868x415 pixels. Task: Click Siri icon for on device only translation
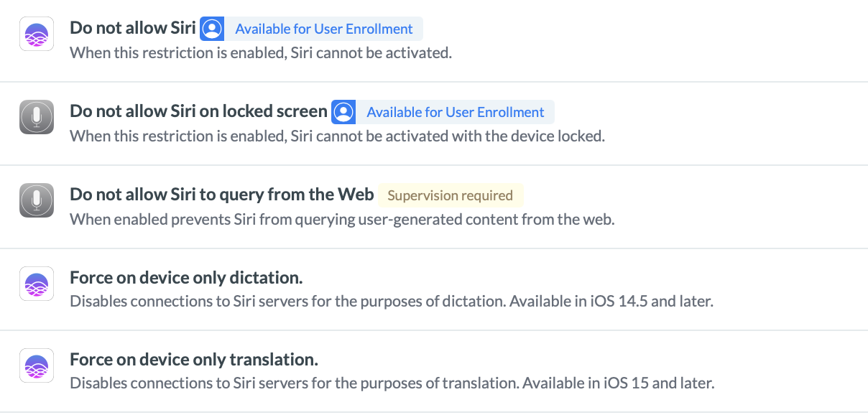click(x=37, y=365)
